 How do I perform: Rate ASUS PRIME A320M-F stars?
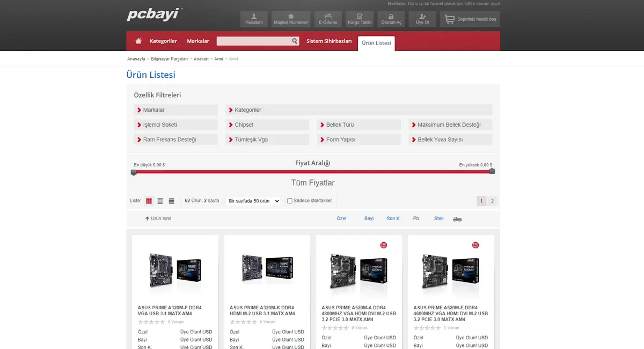point(151,322)
